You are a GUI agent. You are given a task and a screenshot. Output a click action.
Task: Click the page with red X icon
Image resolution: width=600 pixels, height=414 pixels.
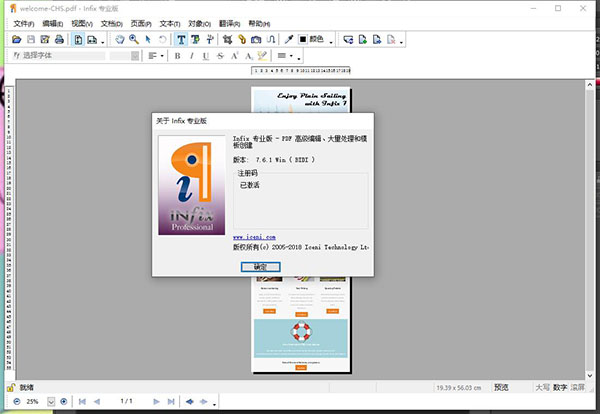[391, 39]
